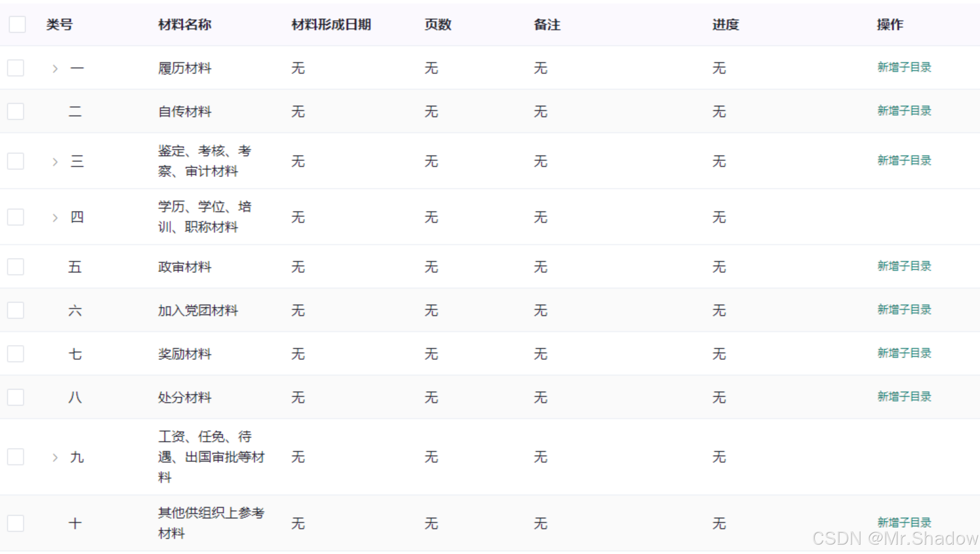Check the 自传材料 row checkbox
980x554 pixels.
(x=16, y=111)
